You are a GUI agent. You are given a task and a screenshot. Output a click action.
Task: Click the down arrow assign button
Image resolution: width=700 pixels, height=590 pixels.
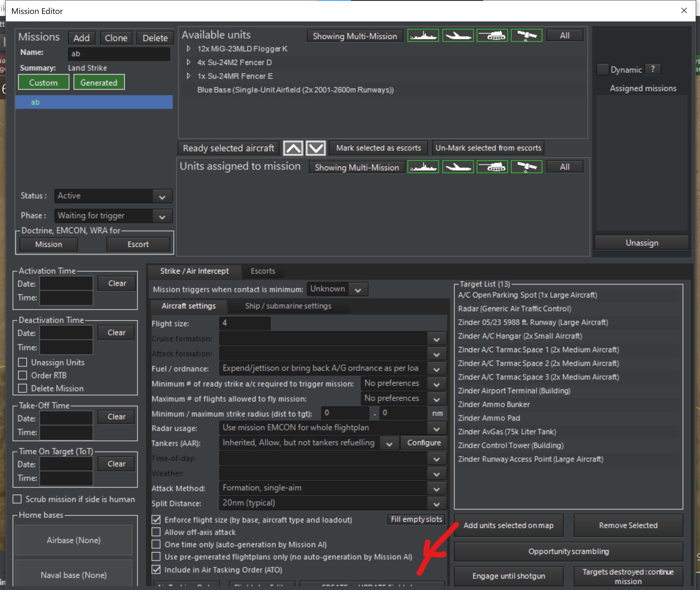[316, 148]
